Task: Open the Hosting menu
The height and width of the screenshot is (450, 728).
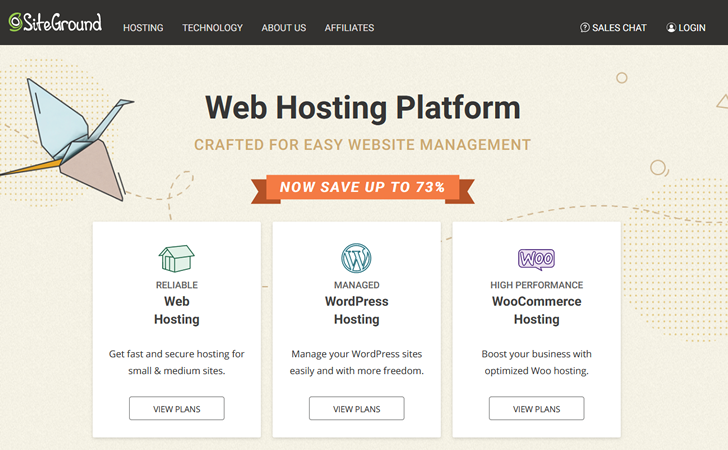Action: point(143,28)
